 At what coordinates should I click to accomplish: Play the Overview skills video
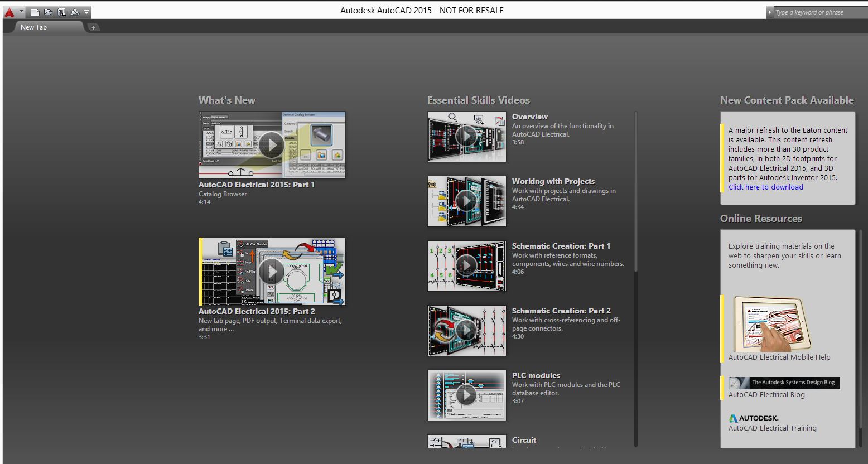(467, 137)
